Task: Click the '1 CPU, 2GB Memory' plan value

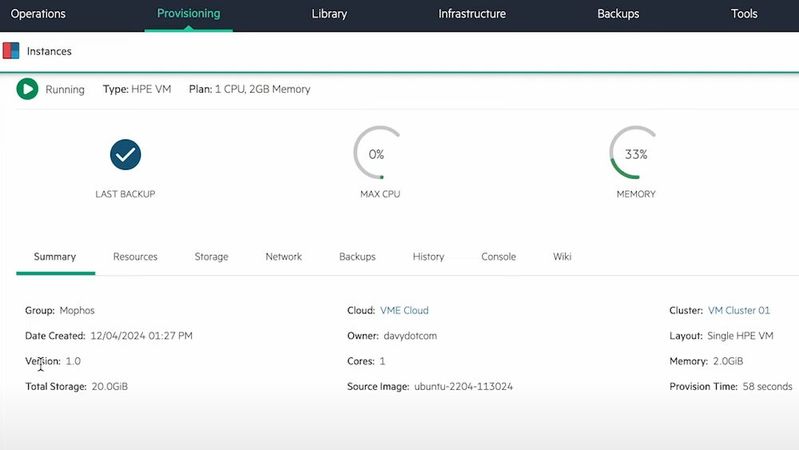Action: click(262, 89)
